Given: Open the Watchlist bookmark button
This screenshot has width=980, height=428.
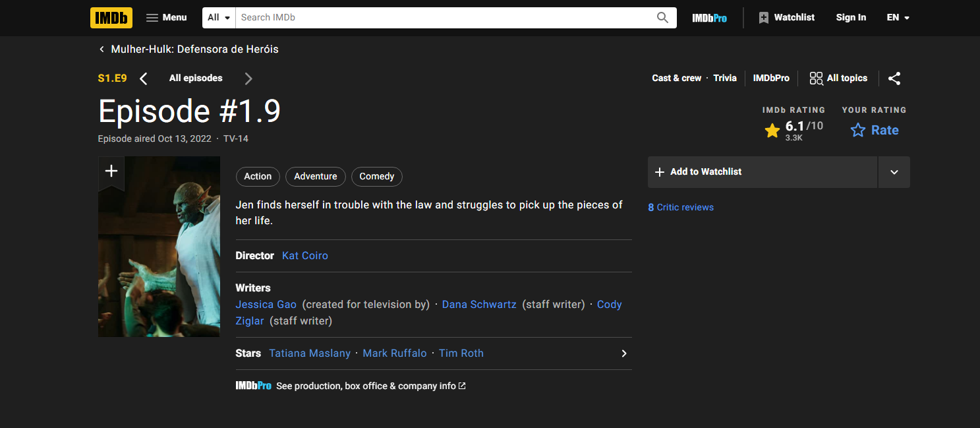Looking at the screenshot, I should (787, 18).
